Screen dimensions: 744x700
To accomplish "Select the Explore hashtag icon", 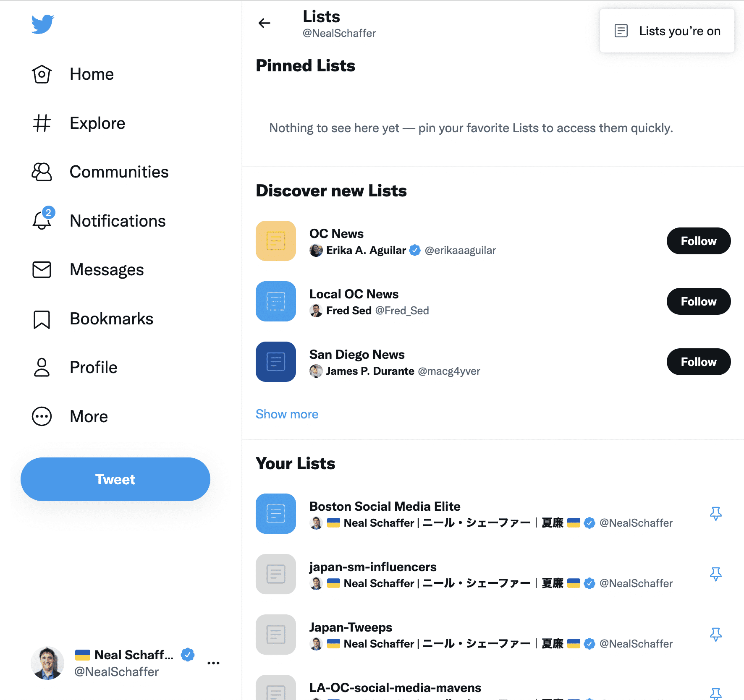I will 42,123.
